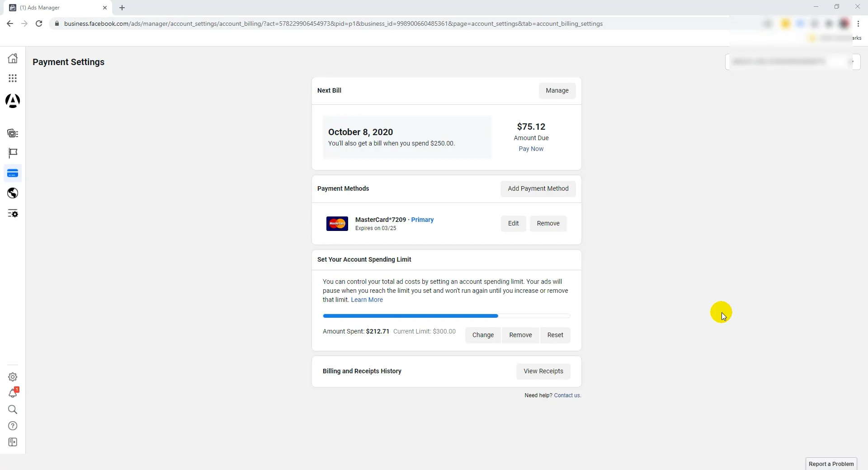Click the spending limit progress bar
This screenshot has height=470, width=868.
pyautogui.click(x=446, y=316)
